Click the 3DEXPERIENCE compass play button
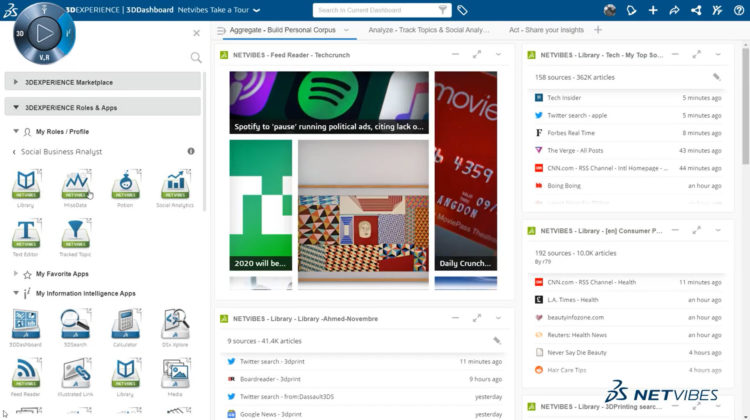Image resolution: width=750 pixels, height=420 pixels. [40, 32]
